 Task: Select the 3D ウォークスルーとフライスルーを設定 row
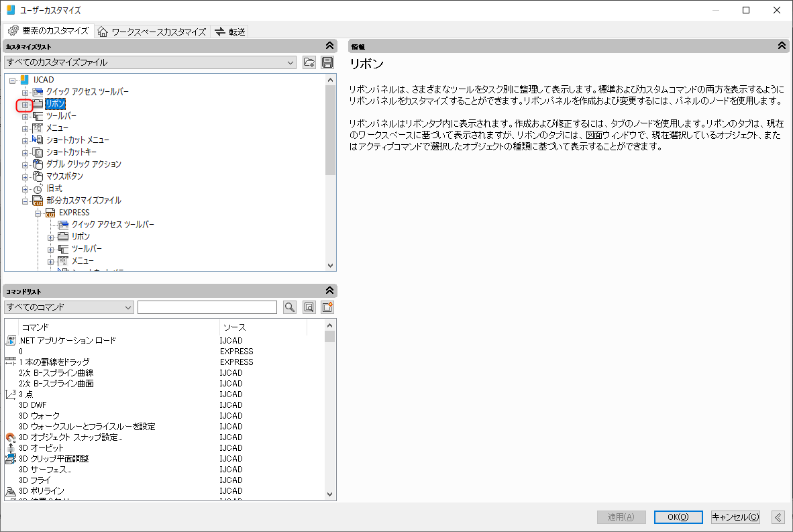(165, 426)
